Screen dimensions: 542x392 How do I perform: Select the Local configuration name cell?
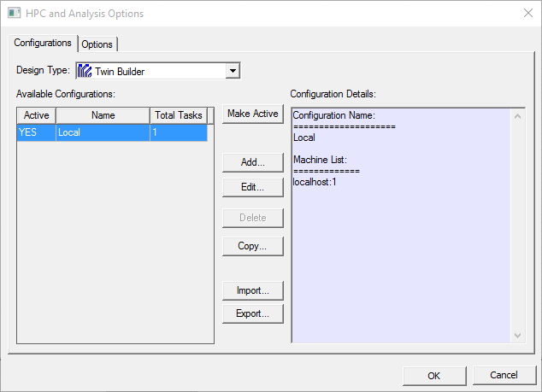[103, 132]
